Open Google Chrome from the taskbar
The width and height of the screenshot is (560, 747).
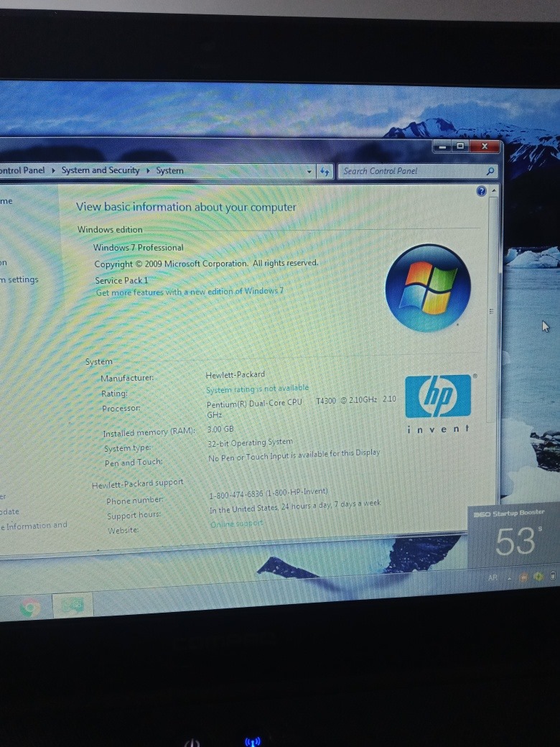(x=29, y=608)
